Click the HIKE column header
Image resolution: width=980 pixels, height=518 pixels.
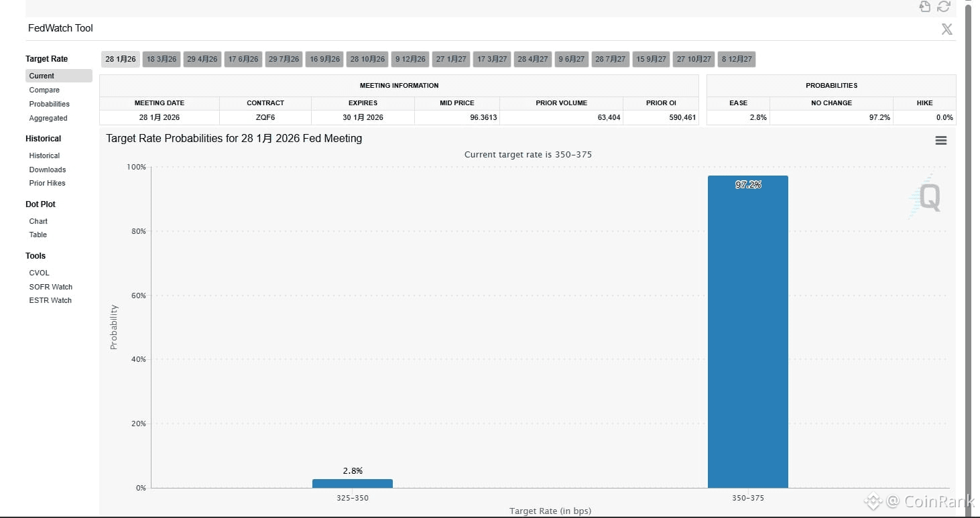coord(924,103)
